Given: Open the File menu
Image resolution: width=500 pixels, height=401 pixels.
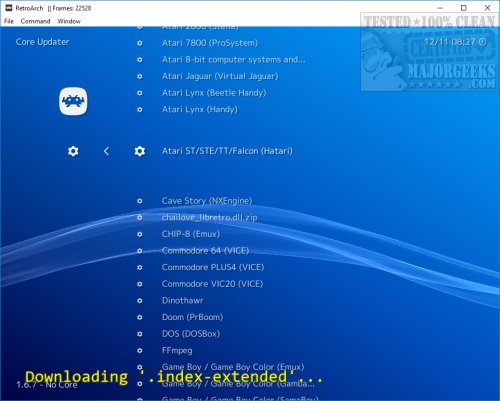Looking at the screenshot, I should point(9,21).
